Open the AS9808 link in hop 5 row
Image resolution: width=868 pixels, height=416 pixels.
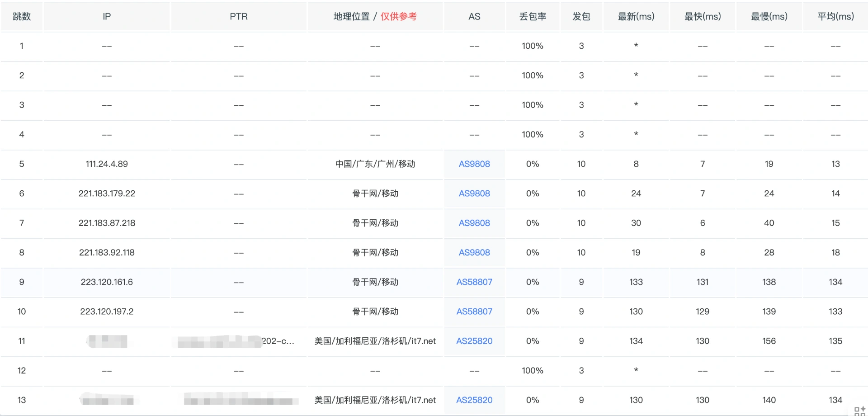tap(474, 164)
